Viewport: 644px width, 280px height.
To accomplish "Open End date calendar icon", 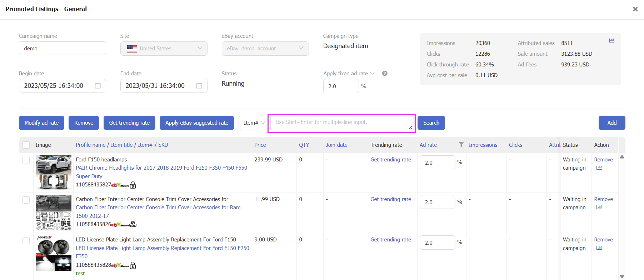I will [x=199, y=86].
